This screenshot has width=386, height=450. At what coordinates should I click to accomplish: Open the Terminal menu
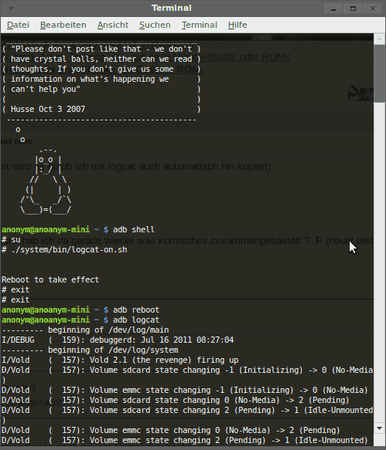click(x=199, y=25)
